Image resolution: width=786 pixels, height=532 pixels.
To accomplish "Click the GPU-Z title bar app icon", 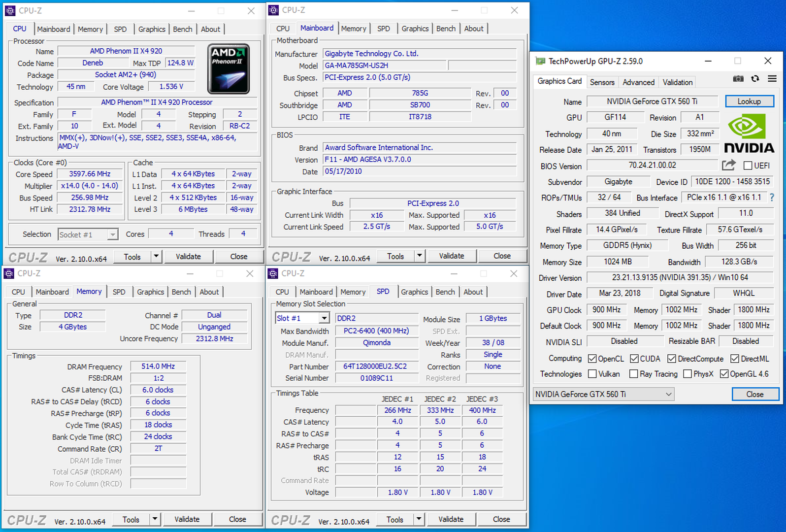I will [x=540, y=61].
